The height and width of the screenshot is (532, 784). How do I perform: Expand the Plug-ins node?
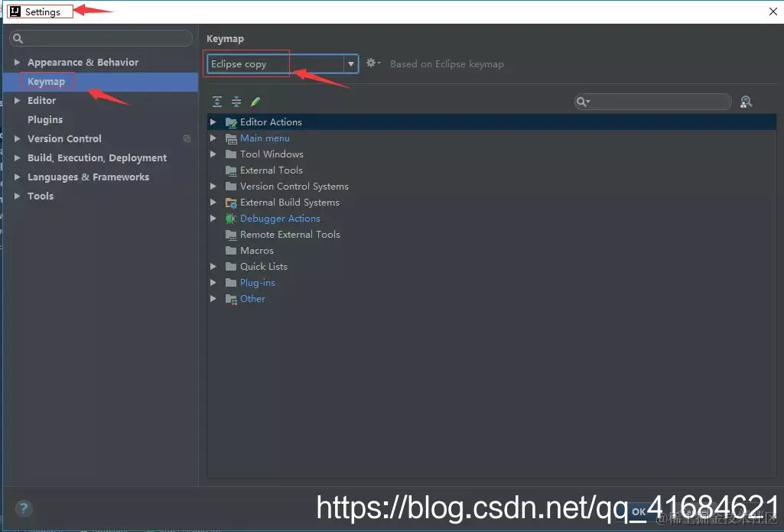tap(213, 282)
